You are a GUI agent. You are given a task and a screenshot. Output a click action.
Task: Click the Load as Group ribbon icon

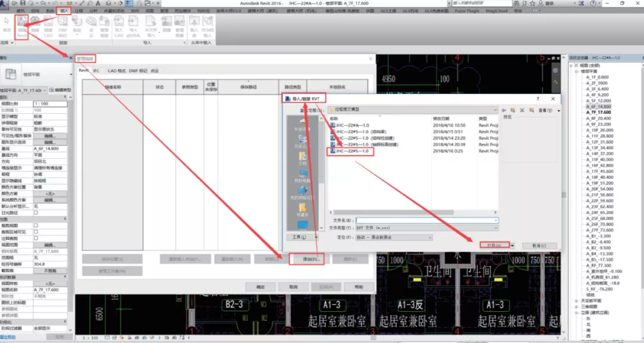coord(208,25)
